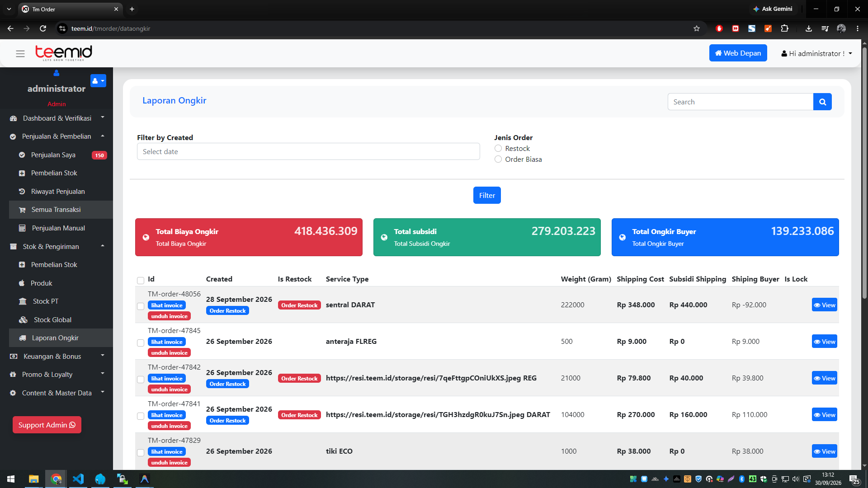The height and width of the screenshot is (488, 868).
Task: Click the Ask Gemini button
Action: coord(773,9)
